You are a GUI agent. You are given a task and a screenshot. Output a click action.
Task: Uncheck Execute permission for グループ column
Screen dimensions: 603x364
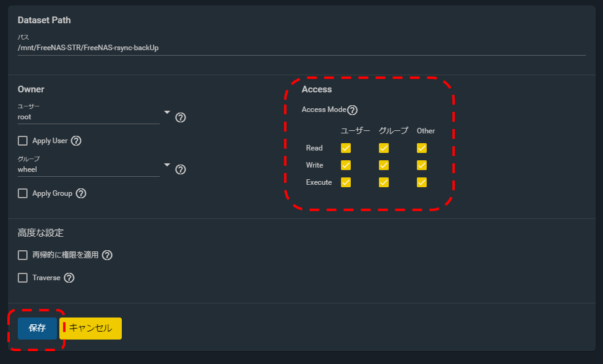click(x=384, y=182)
